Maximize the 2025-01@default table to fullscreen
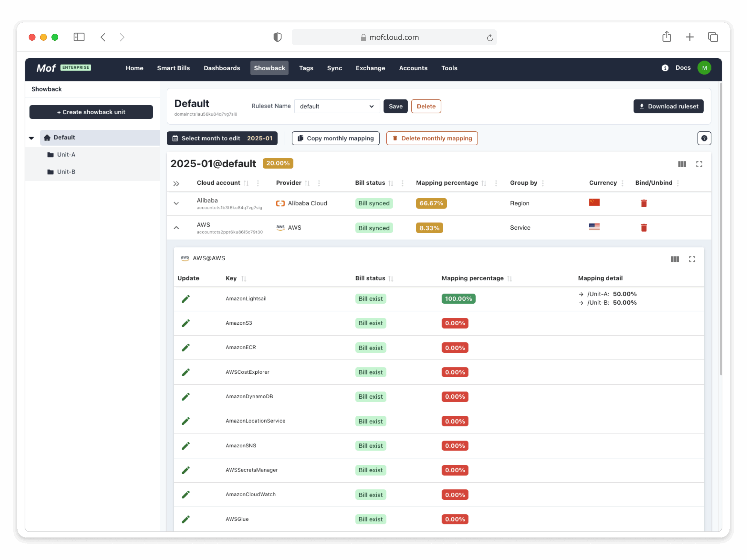The height and width of the screenshot is (560, 747). 699,164
